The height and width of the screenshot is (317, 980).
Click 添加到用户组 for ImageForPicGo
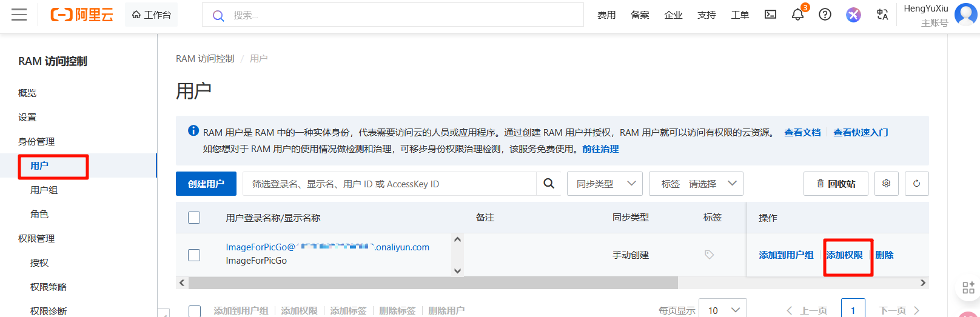786,255
